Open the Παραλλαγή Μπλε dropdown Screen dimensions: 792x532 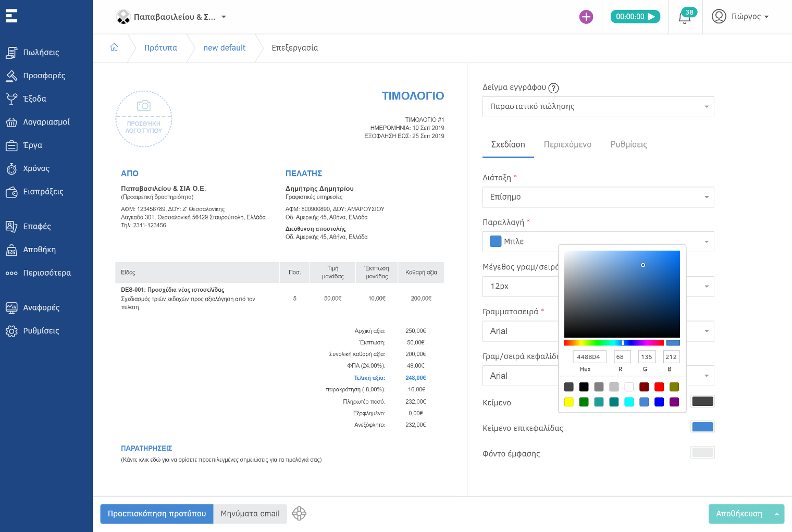tap(598, 241)
